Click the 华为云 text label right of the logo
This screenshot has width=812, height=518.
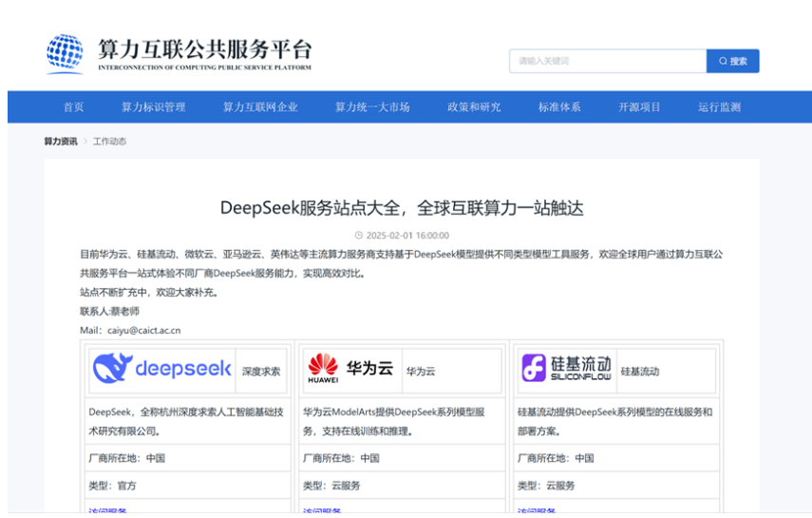pos(421,372)
